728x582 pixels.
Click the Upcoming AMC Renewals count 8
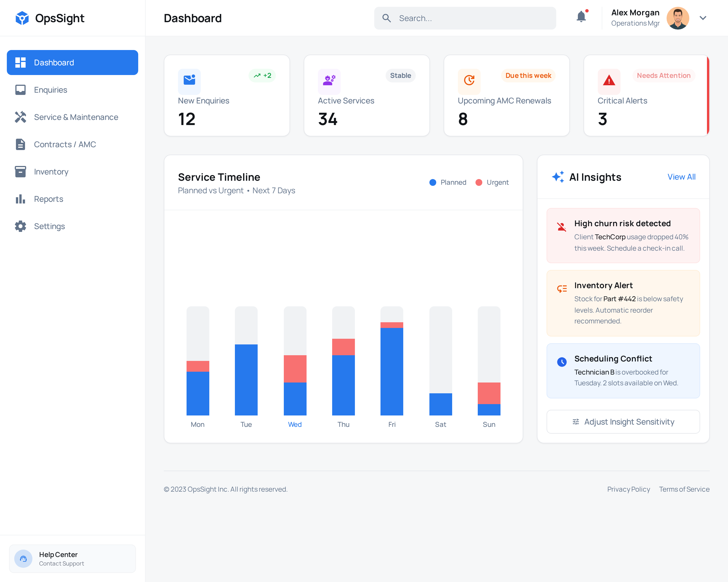(x=463, y=119)
